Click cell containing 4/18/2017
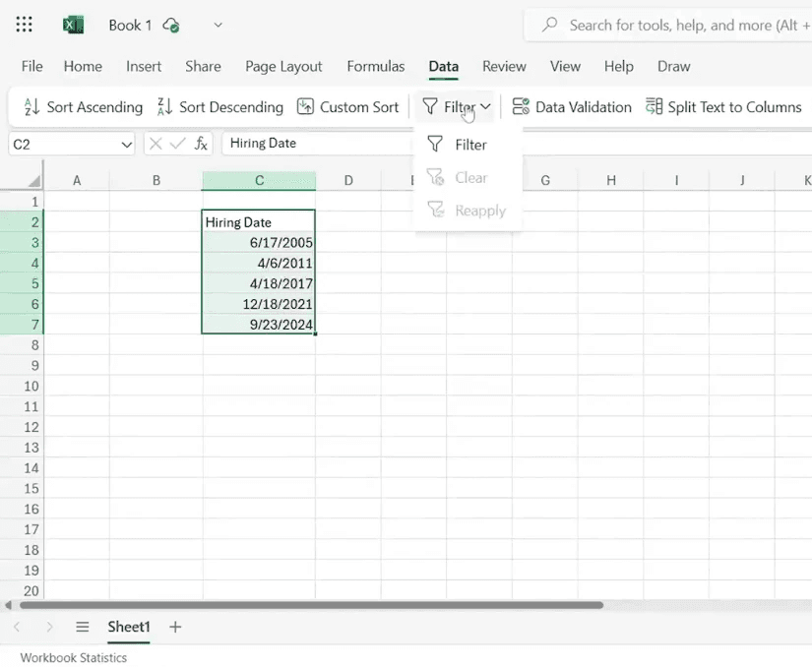The height and width of the screenshot is (667, 812). pyautogui.click(x=259, y=283)
